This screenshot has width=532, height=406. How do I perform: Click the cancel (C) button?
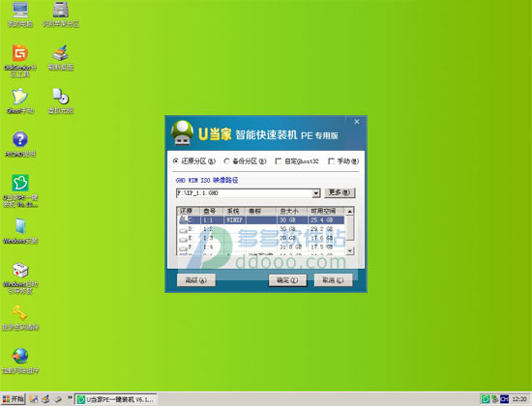[333, 280]
